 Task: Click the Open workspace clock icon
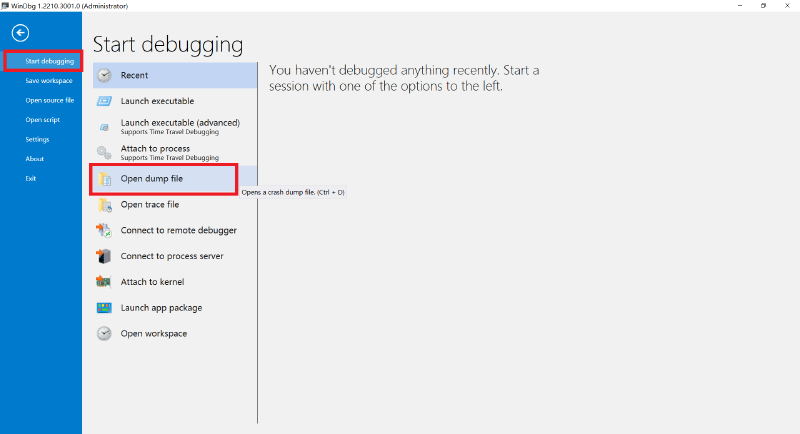104,334
